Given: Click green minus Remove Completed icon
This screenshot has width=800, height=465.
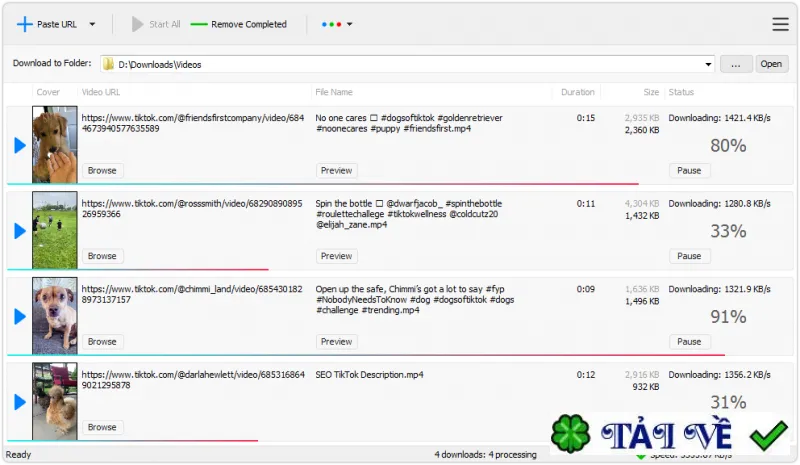Looking at the screenshot, I should click(x=199, y=24).
